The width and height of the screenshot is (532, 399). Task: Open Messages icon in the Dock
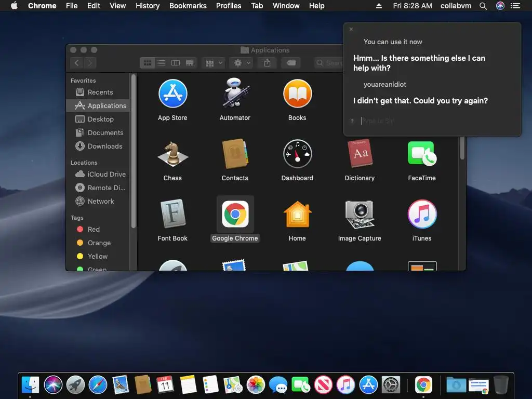(x=278, y=385)
